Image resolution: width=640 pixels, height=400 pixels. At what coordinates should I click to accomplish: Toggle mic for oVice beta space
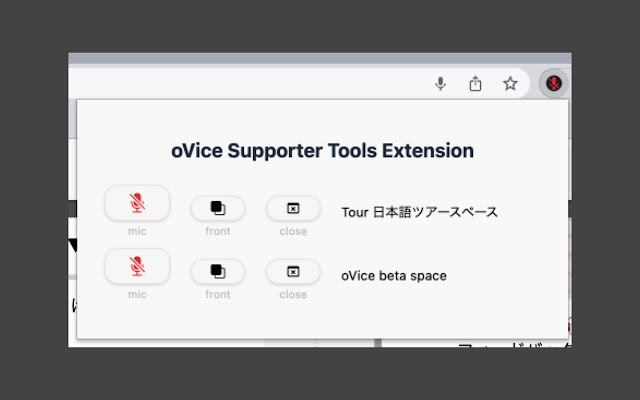[137, 266]
